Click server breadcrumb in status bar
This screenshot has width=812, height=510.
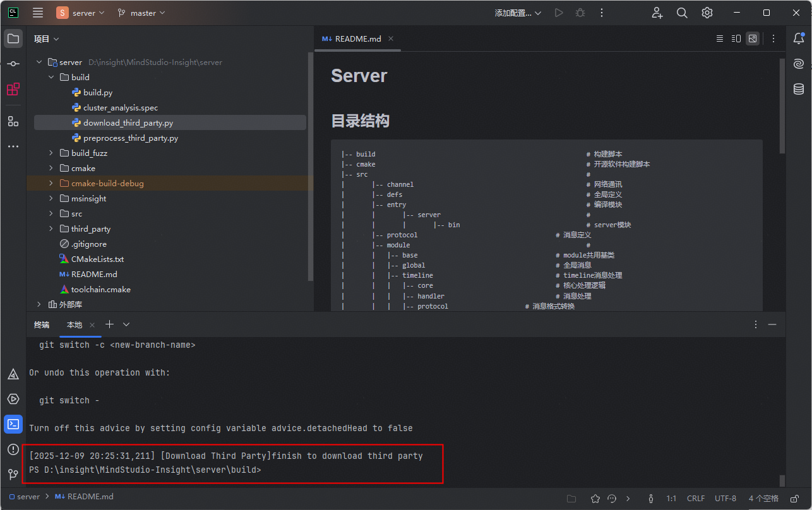click(25, 497)
